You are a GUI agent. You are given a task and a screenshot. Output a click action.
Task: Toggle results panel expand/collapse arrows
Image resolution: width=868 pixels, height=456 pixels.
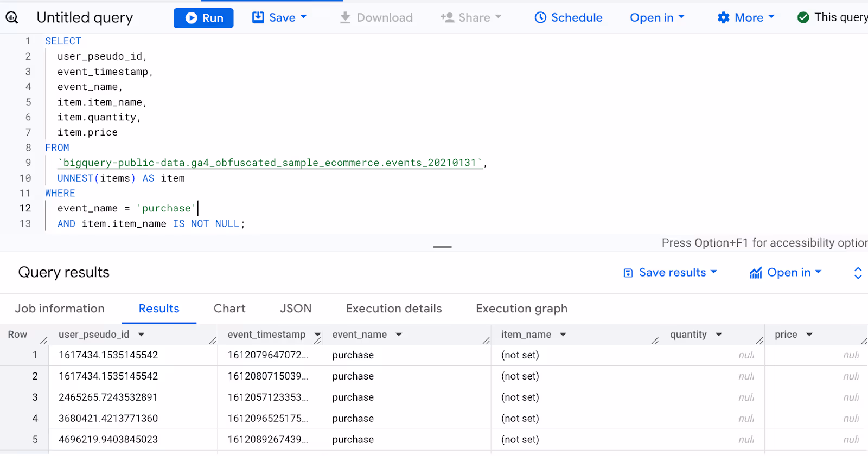858,273
